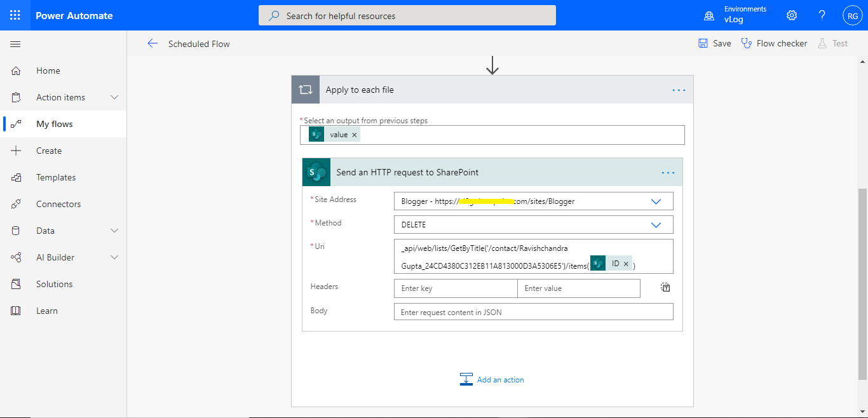868x418 pixels.
Task: Run the Flow checker
Action: [x=774, y=43]
